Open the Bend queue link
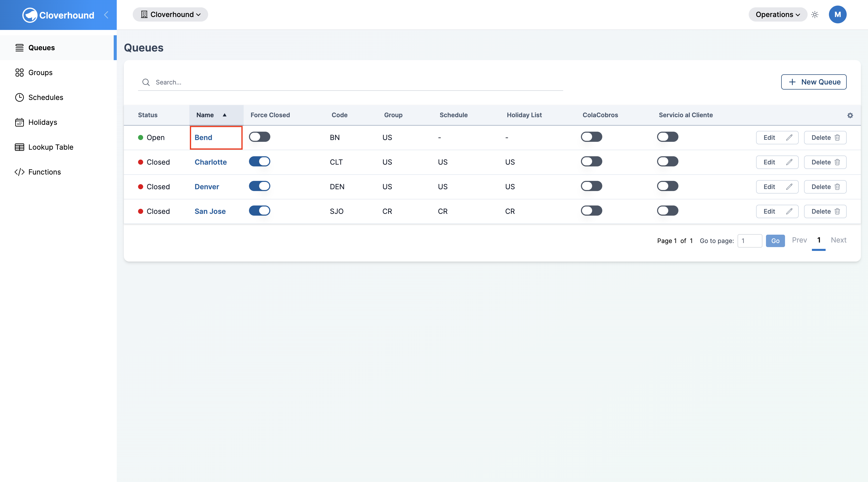 (203, 137)
